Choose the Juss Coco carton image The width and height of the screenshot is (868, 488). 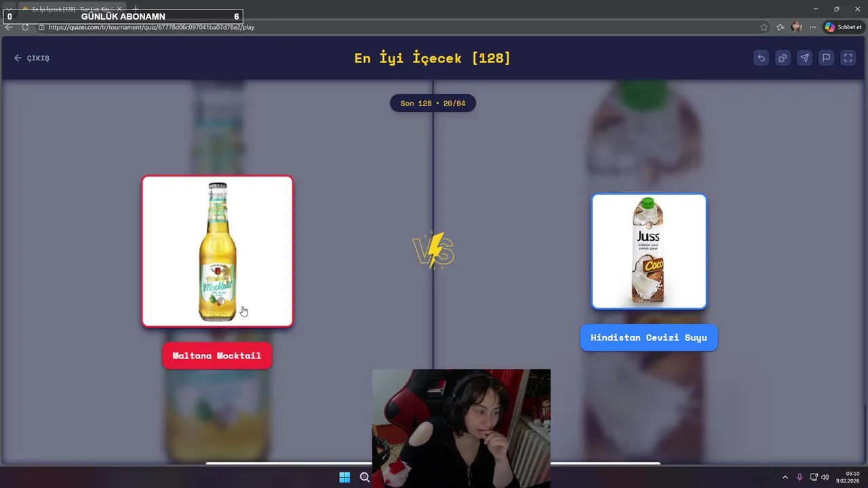(649, 251)
